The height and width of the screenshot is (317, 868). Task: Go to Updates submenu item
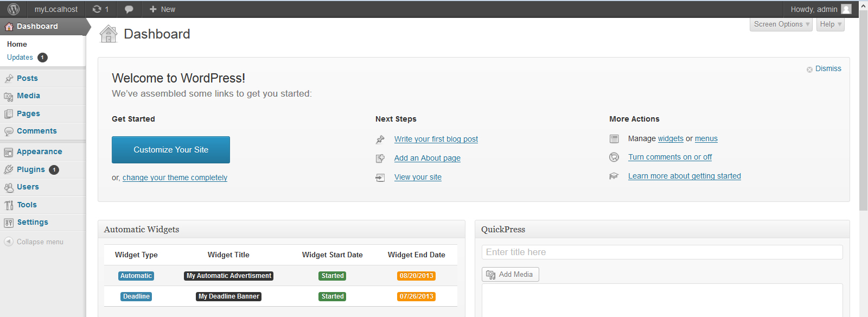(20, 57)
